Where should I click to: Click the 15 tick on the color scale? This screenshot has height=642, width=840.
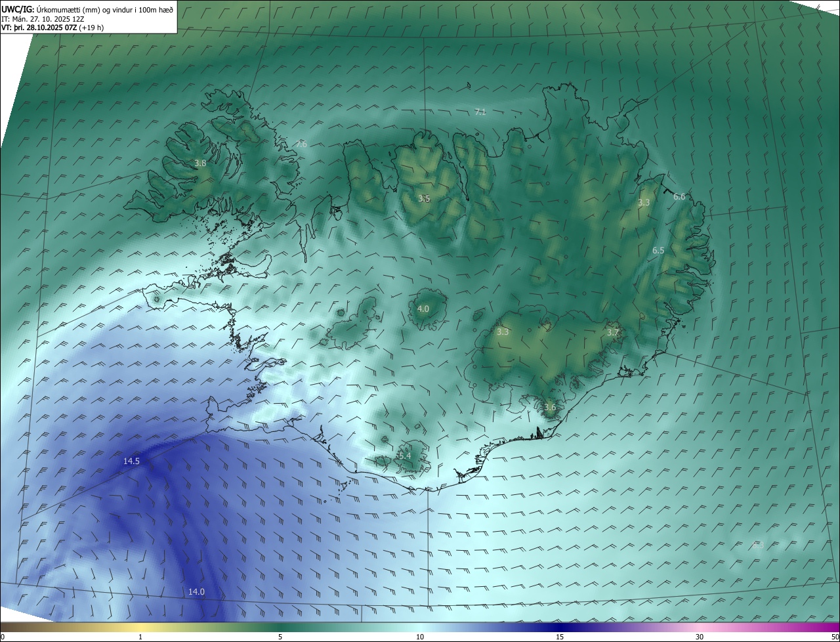pos(560,637)
